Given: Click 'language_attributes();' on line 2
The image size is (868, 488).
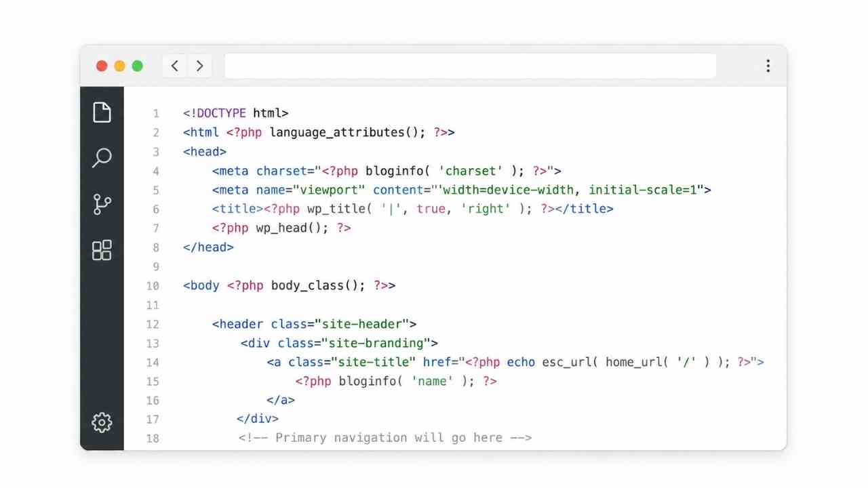Looking at the screenshot, I should pyautogui.click(x=348, y=132).
